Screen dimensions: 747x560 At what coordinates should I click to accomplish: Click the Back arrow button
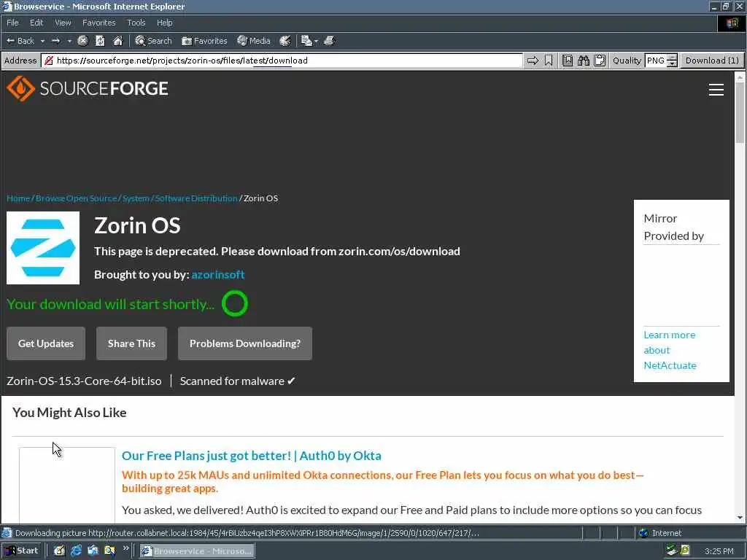pyautogui.click(x=20, y=41)
